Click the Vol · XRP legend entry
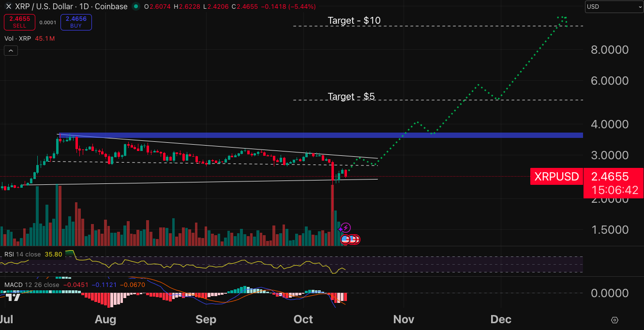Screen dimensions: 644x330 click(17, 38)
